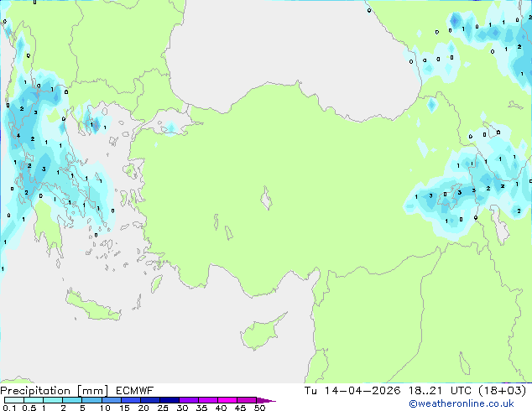Viewport: 532px width, 411px height.
Task: Click the island of Cyprus on the map
Action: (261, 332)
